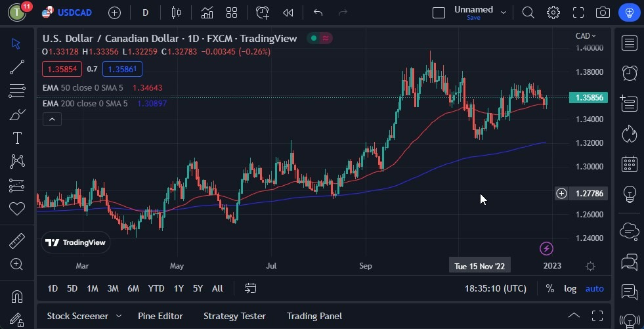
Task: Open the candlestick chart style menu
Action: click(176, 12)
